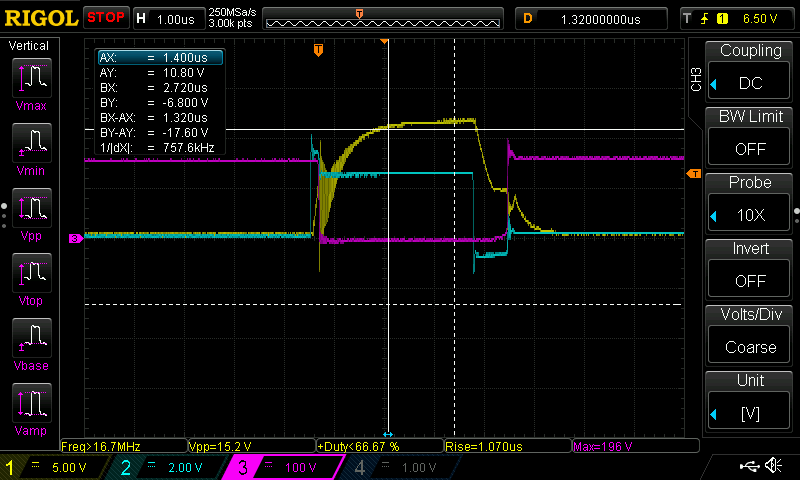
Task: Click the trigger marker in the memory overview bar
Action: tap(359, 14)
